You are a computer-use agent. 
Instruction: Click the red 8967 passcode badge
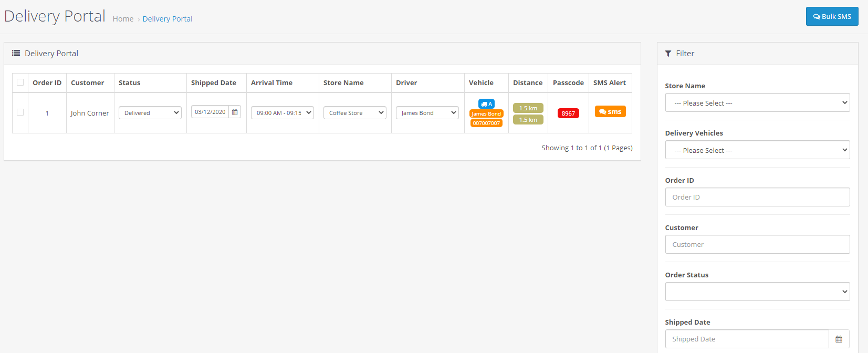(x=568, y=113)
